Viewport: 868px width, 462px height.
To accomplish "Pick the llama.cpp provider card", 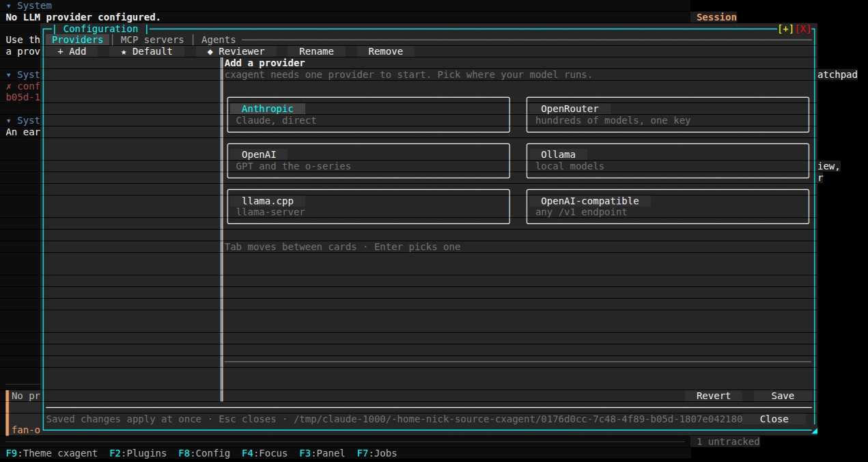I will point(369,206).
